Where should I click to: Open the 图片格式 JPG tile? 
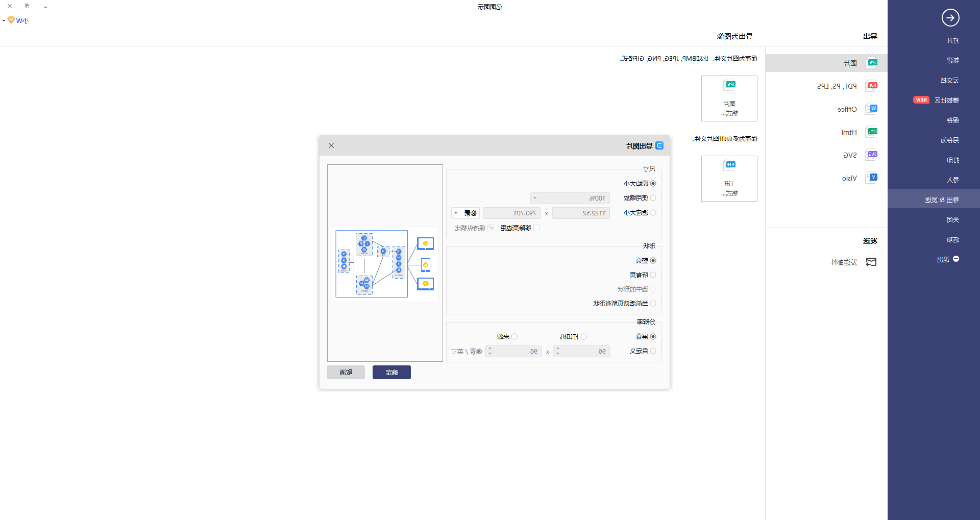point(729,98)
